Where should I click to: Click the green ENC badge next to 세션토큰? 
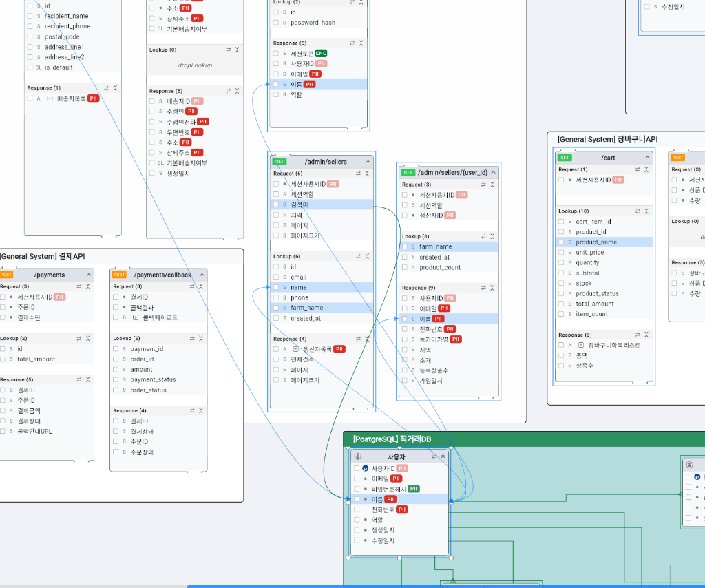(x=321, y=54)
